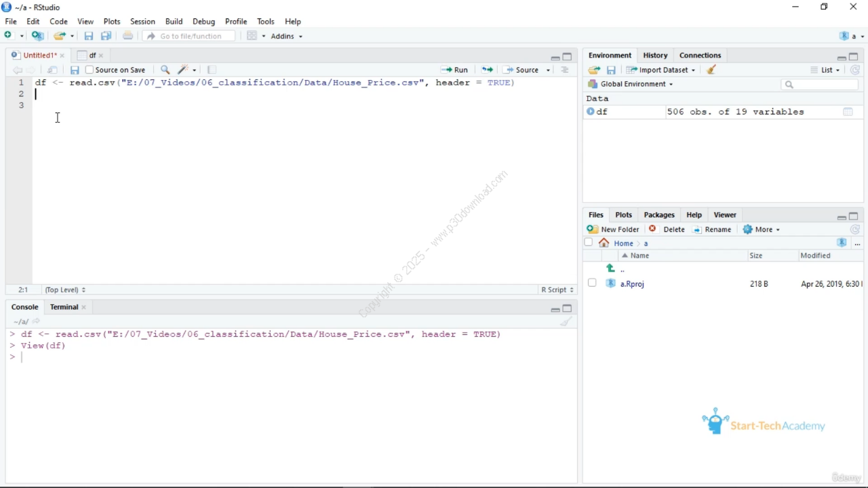
Task: Click the Create a project icon
Action: pos(38,36)
